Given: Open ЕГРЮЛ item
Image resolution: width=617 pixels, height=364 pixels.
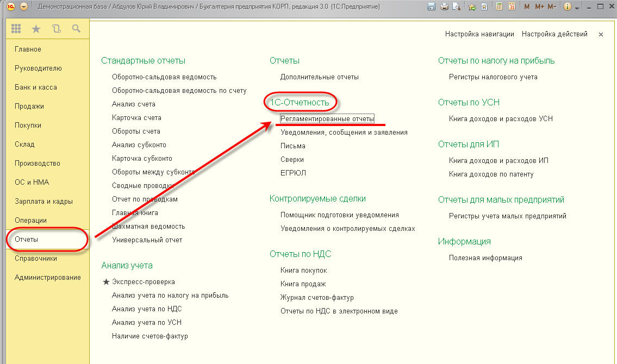Looking at the screenshot, I should (x=293, y=173).
